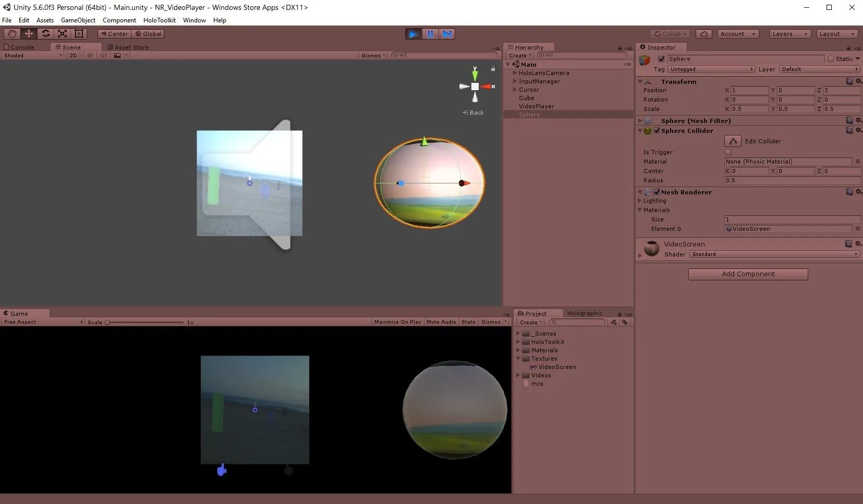Expand HoloLensCamera in Hierarchy
The width and height of the screenshot is (863, 504).
pos(515,73)
